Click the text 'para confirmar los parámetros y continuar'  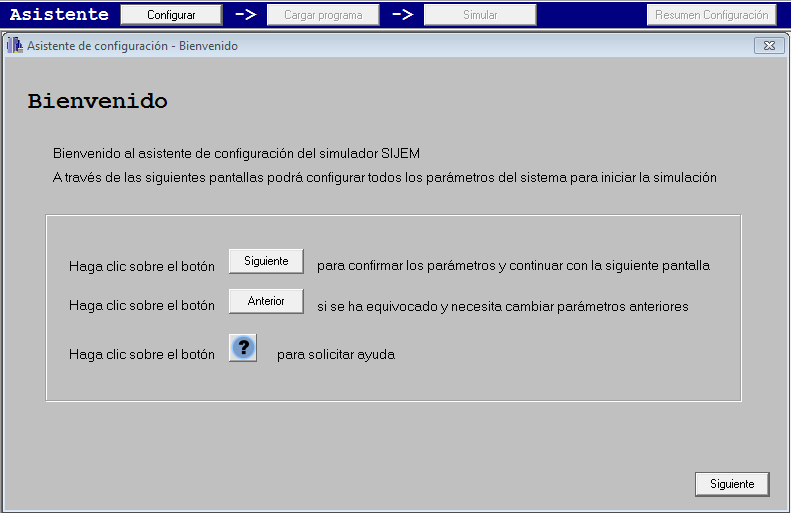tap(440, 265)
